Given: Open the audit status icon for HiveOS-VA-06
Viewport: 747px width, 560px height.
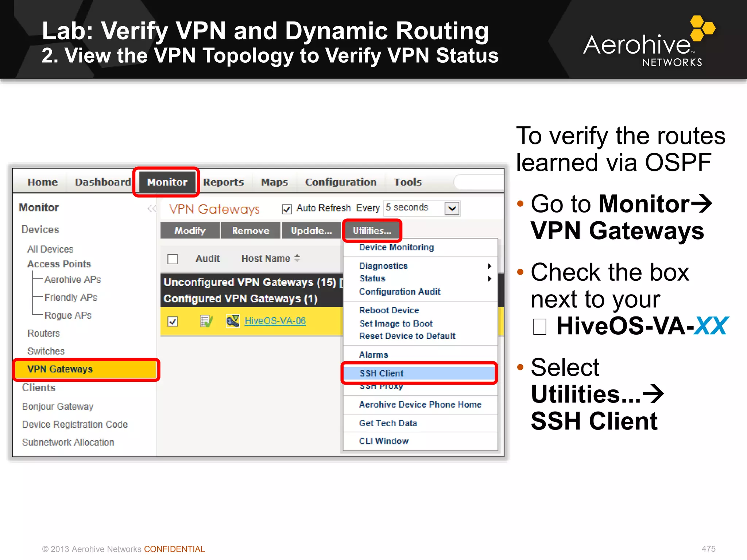Looking at the screenshot, I should click(x=206, y=321).
